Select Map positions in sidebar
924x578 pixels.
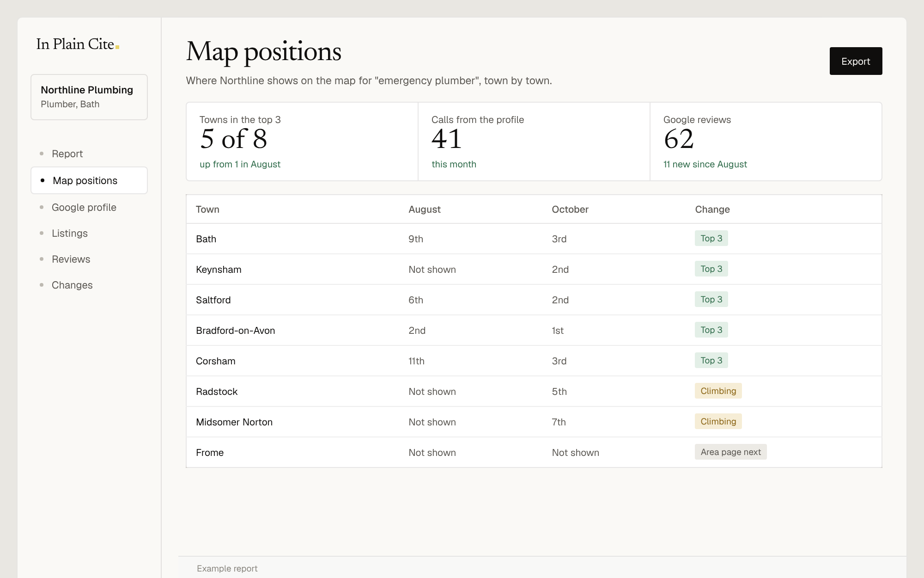point(89,180)
